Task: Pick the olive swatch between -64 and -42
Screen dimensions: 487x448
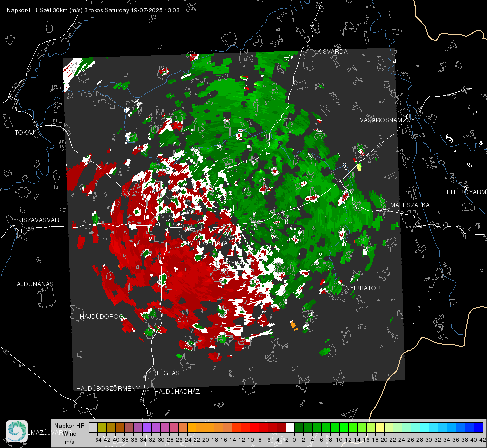Action: pyautogui.click(x=102, y=428)
